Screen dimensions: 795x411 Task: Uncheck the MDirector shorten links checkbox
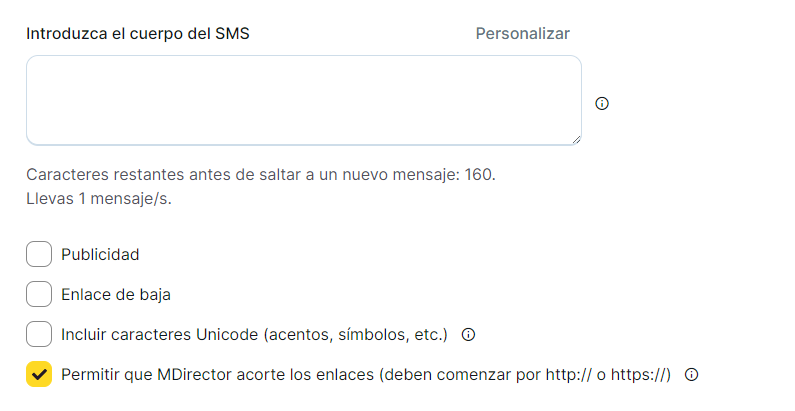(x=39, y=374)
